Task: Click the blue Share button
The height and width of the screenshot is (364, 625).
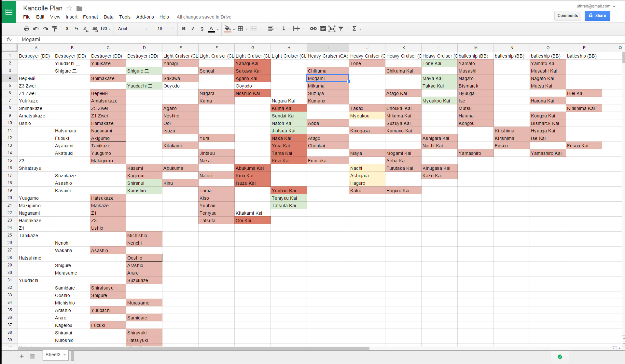Action: (597, 16)
